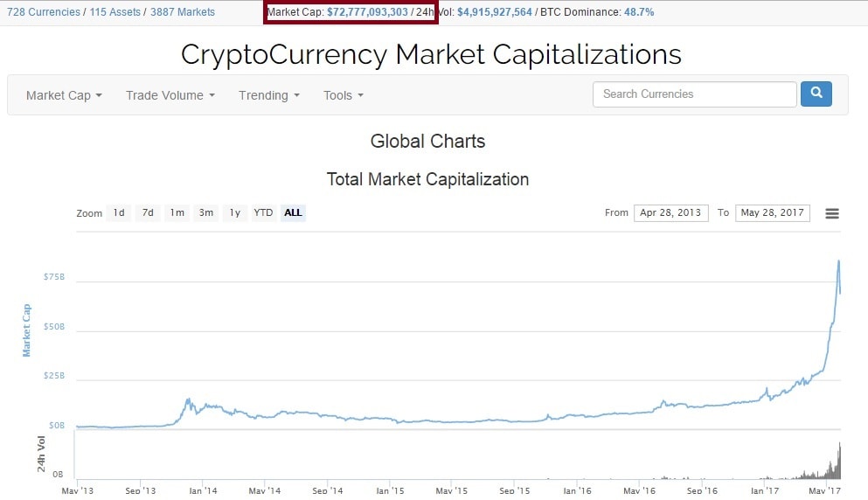868x500 pixels.
Task: Choose the 3m zoom option
Action: coord(205,212)
